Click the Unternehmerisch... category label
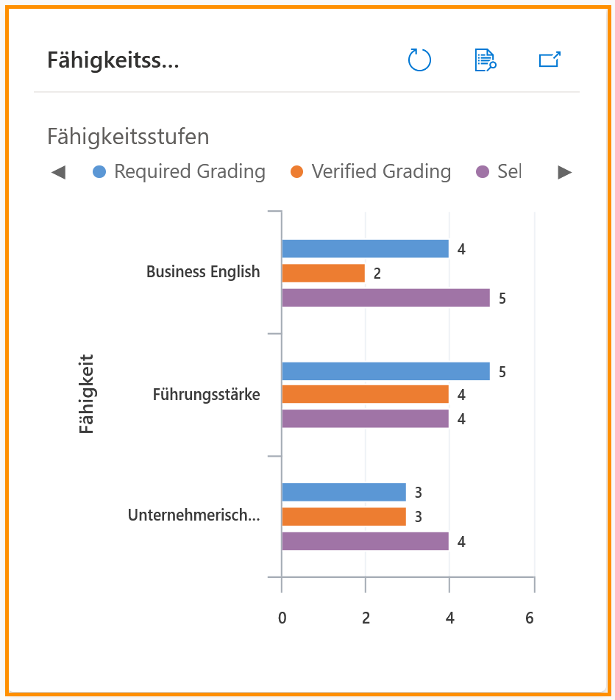 coord(193,515)
